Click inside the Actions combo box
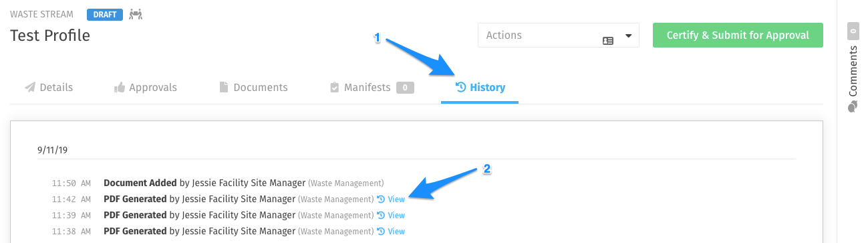 click(559, 35)
